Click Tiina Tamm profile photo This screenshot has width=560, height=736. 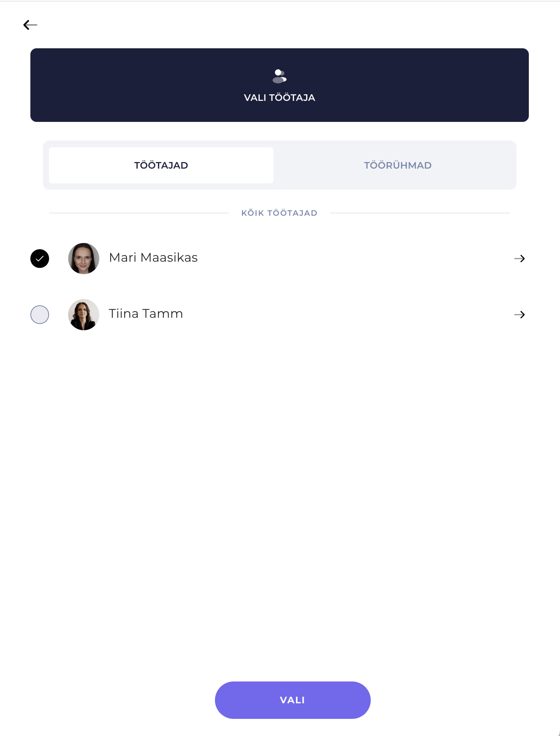[84, 315]
